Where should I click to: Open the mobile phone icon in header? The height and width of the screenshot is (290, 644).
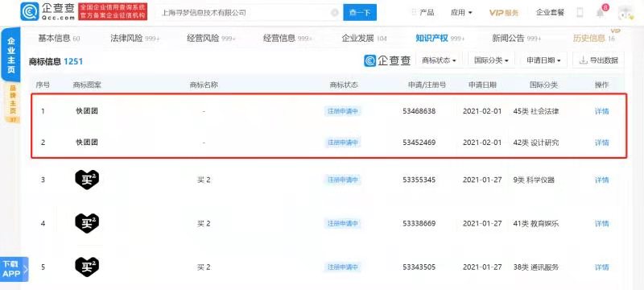point(580,13)
